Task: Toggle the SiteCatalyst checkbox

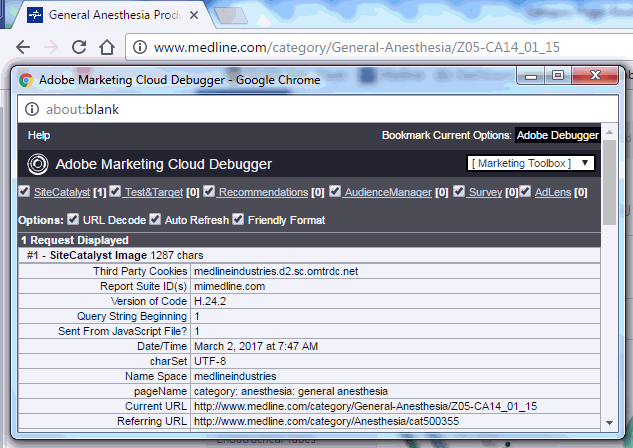Action: (x=24, y=191)
